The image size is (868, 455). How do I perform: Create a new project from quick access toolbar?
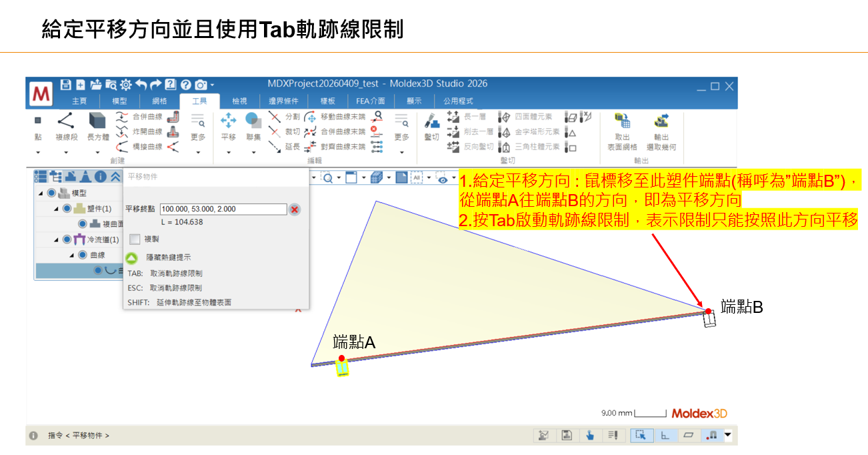pyautogui.click(x=80, y=85)
